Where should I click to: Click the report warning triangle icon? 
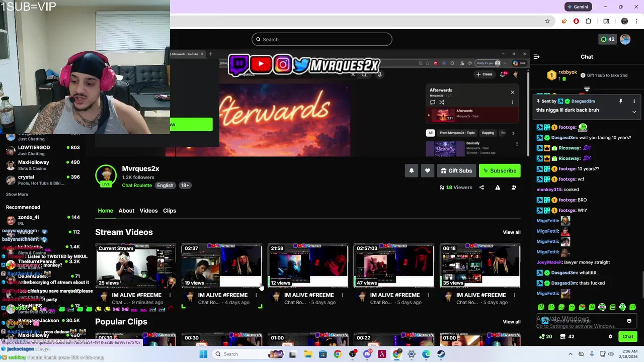click(x=498, y=188)
